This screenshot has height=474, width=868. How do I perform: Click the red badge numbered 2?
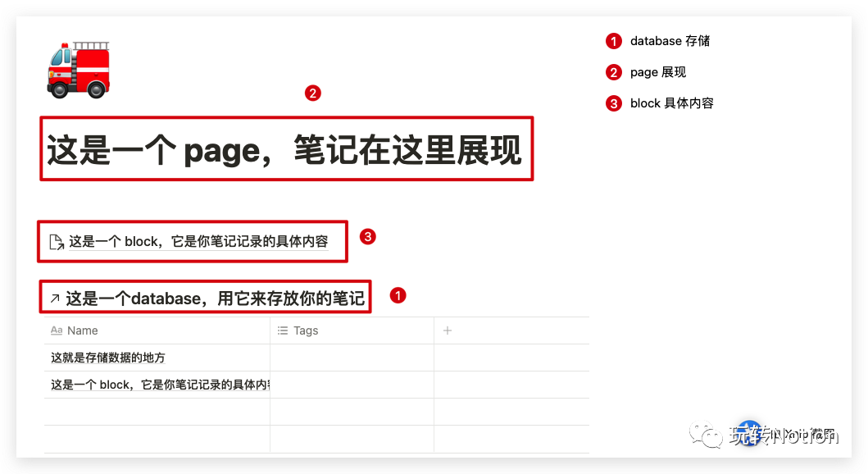[313, 93]
